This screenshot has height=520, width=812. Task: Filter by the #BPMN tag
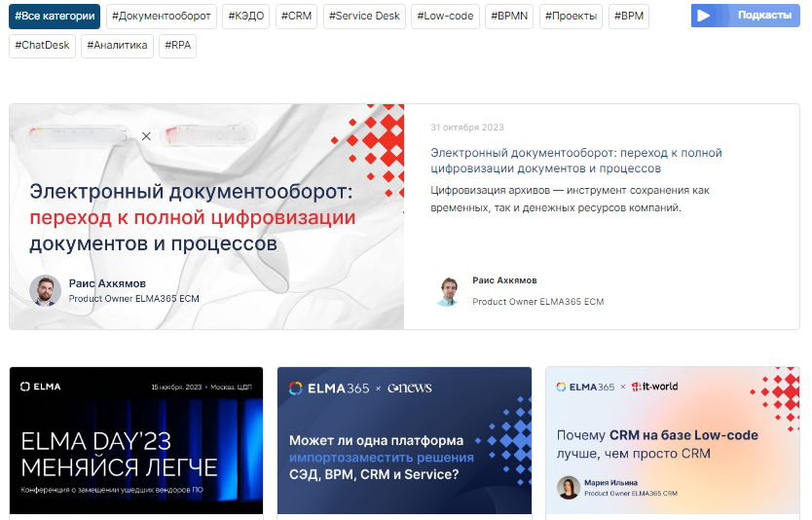[509, 16]
